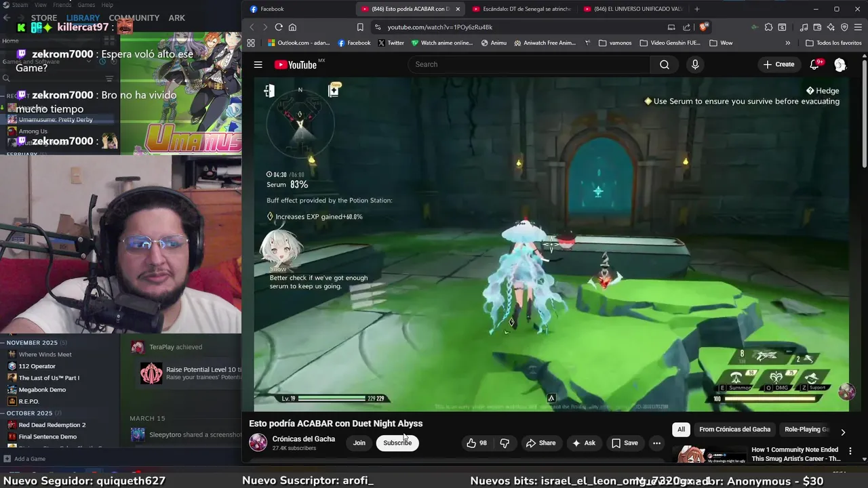Open the Steam COMMUNITY tab
This screenshot has height=488, width=868.
pyautogui.click(x=134, y=18)
